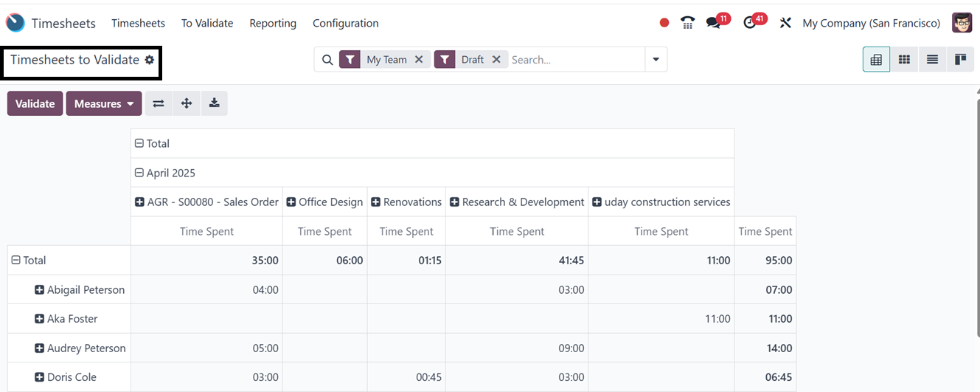
Task: Click the expand all arrows icon
Action: tap(187, 103)
